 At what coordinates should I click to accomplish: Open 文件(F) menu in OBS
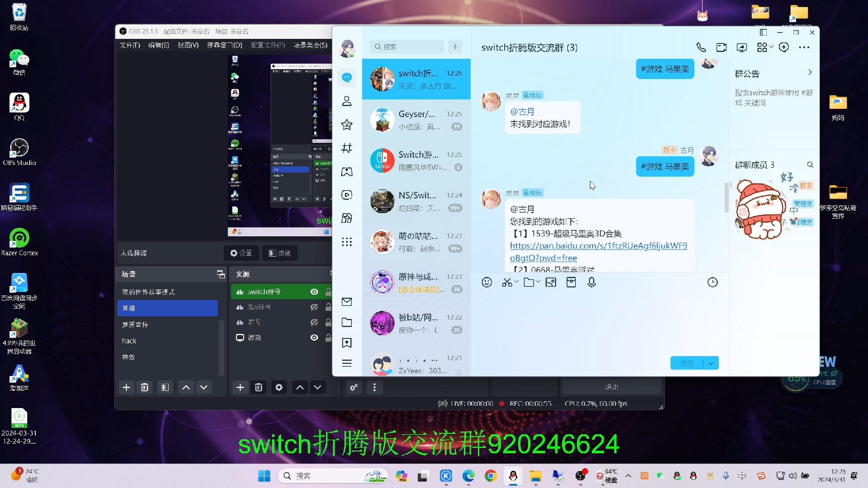tap(130, 45)
